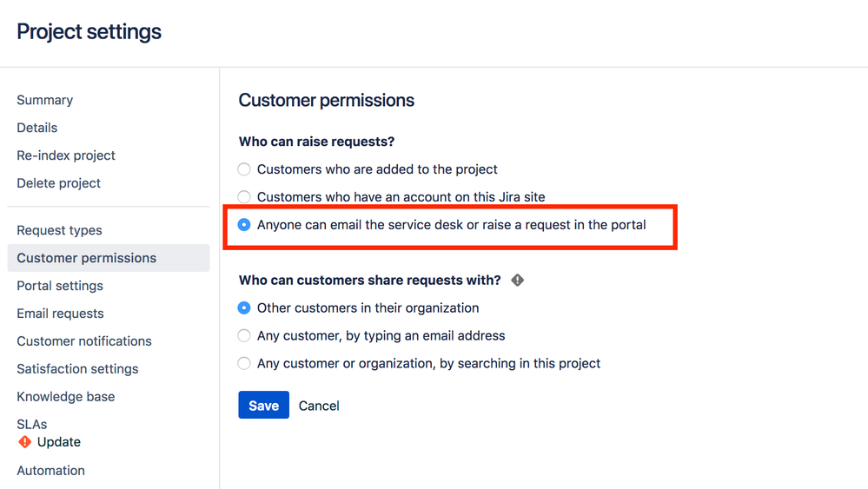Navigate to Request types
868x489 pixels.
click(59, 230)
